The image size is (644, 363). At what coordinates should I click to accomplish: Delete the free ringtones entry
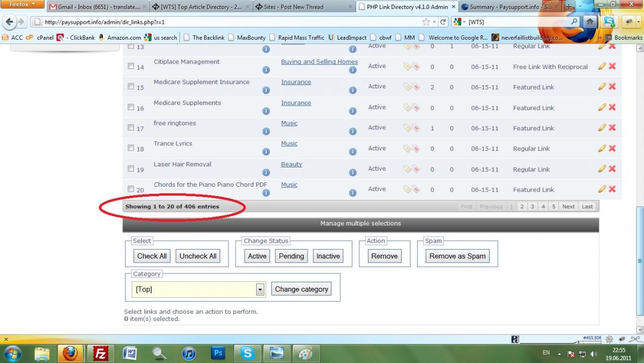[x=612, y=128]
